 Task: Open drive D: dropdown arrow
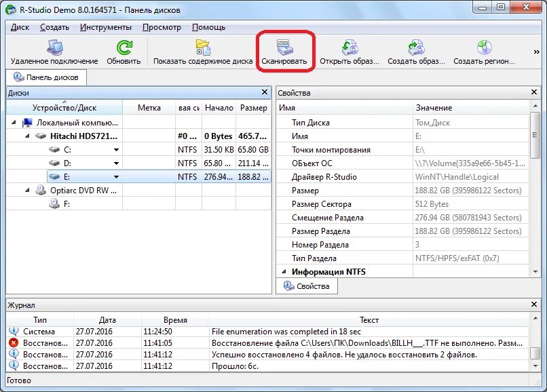point(116,163)
